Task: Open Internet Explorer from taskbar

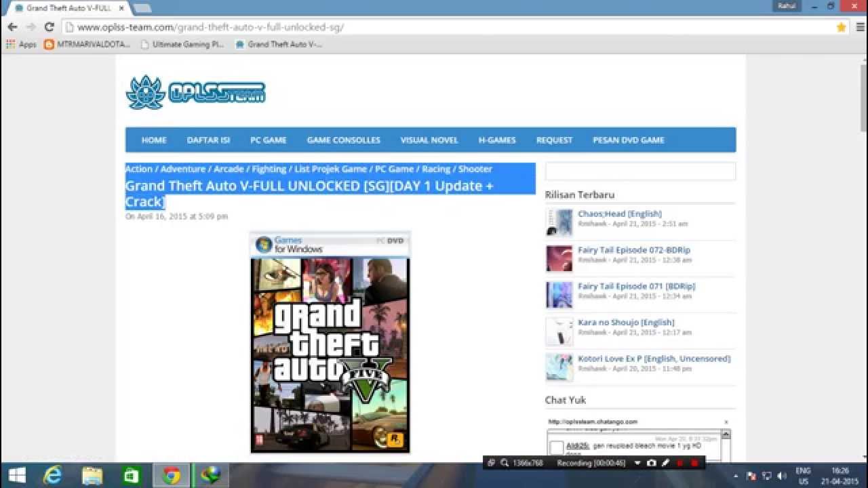Action: tap(52, 476)
